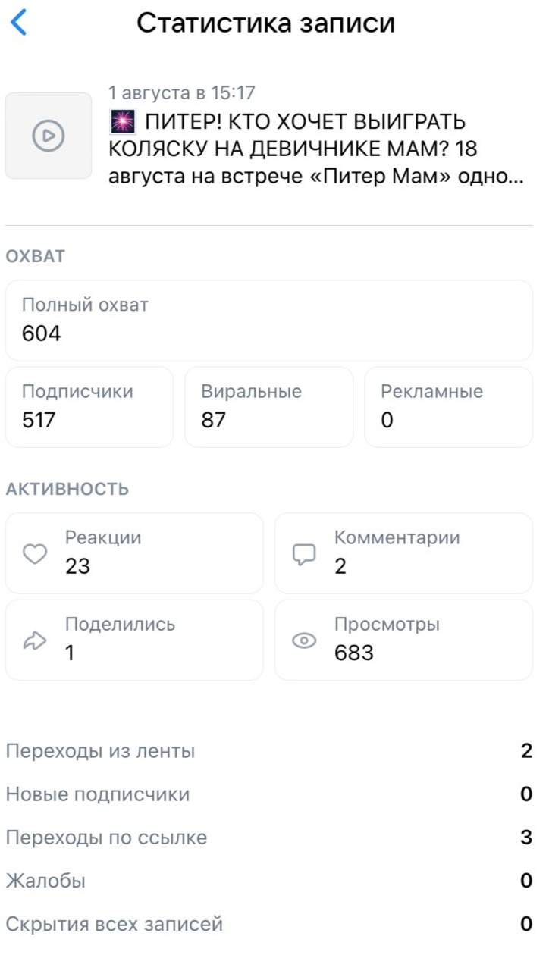549x980 pixels.
Task: Tap the blue back arrow
Action: (19, 23)
